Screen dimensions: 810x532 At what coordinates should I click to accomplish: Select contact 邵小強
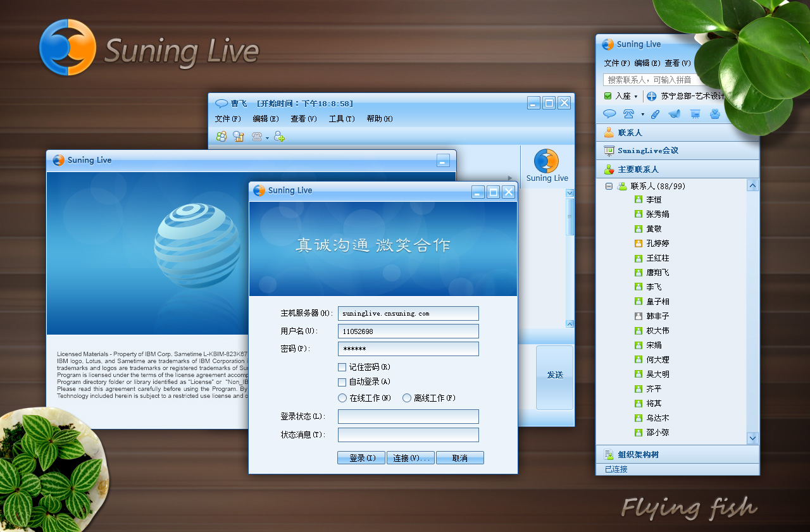coord(657,433)
